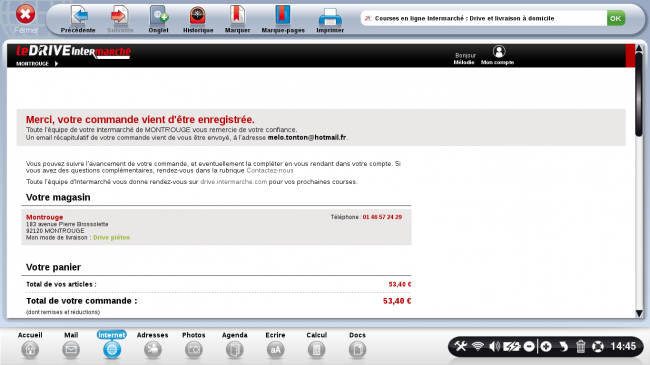Bookmark this page with Marquer

[x=237, y=19]
